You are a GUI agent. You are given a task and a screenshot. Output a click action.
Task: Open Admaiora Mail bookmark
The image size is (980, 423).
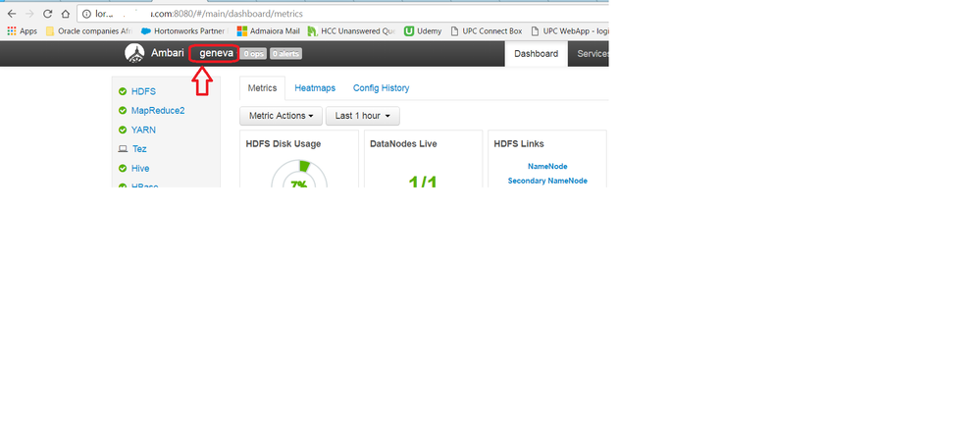tap(268, 30)
